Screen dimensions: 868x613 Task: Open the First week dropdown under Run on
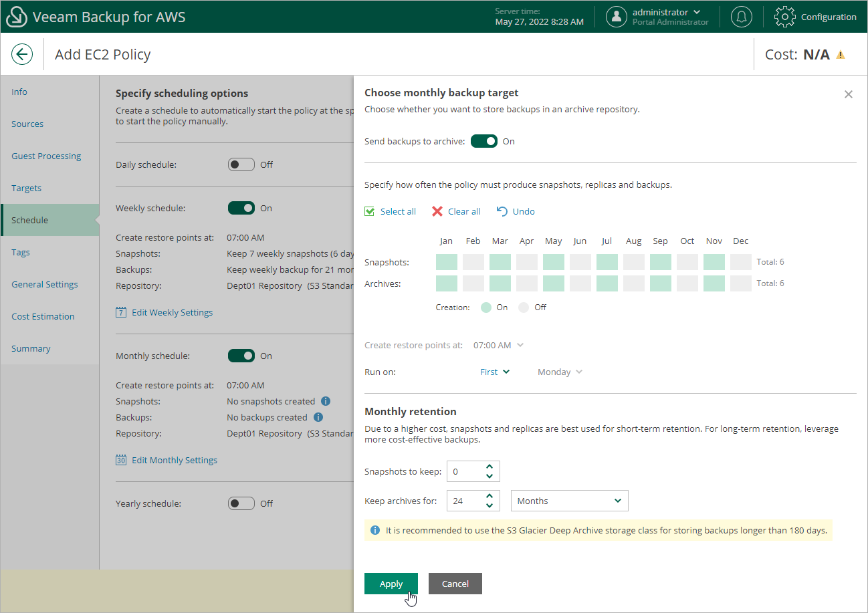pos(494,372)
